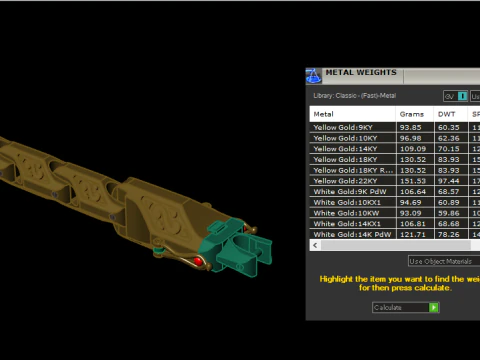Viewport: 480px width, 360px height.
Task: Click the green Calculate arrow
Action: click(434, 307)
